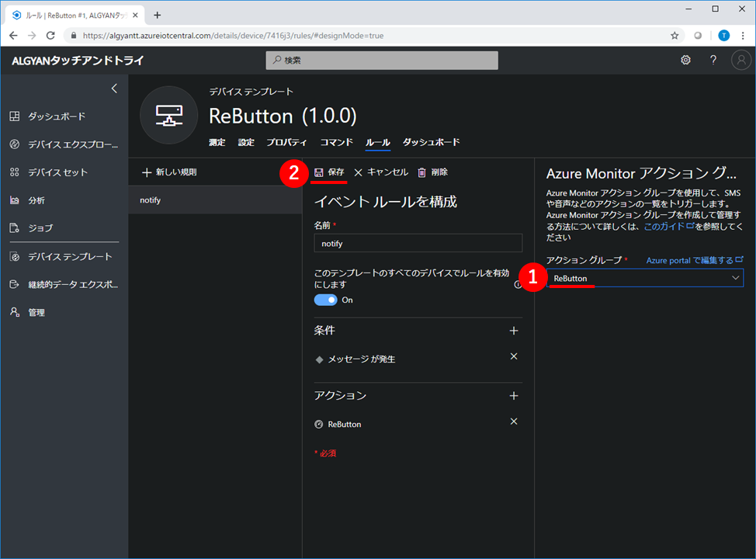Screen dimensions: 756x559
Task: Open Chrome profile T avatar
Action: (x=723, y=35)
